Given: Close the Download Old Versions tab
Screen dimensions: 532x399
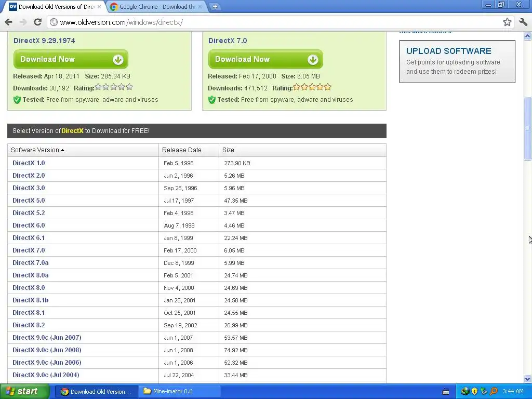Looking at the screenshot, I should point(99,7).
